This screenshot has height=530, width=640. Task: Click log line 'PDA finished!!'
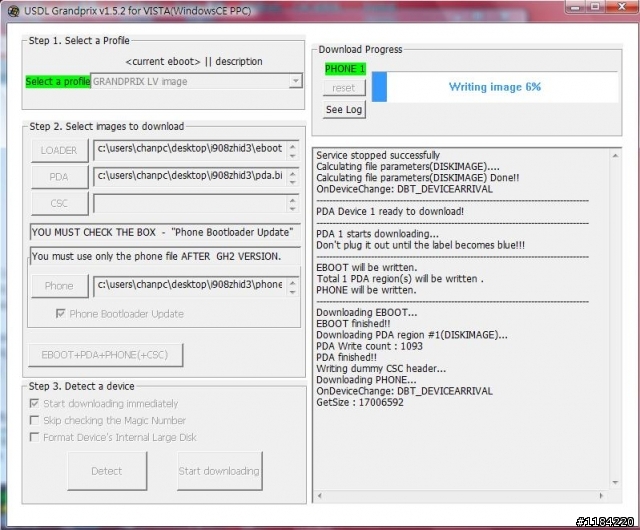coord(347,357)
